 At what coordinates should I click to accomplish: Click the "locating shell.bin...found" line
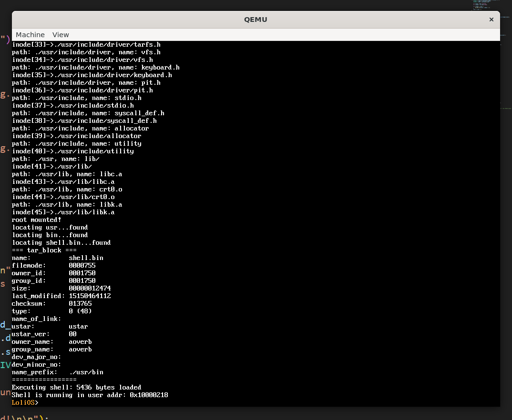click(x=61, y=242)
